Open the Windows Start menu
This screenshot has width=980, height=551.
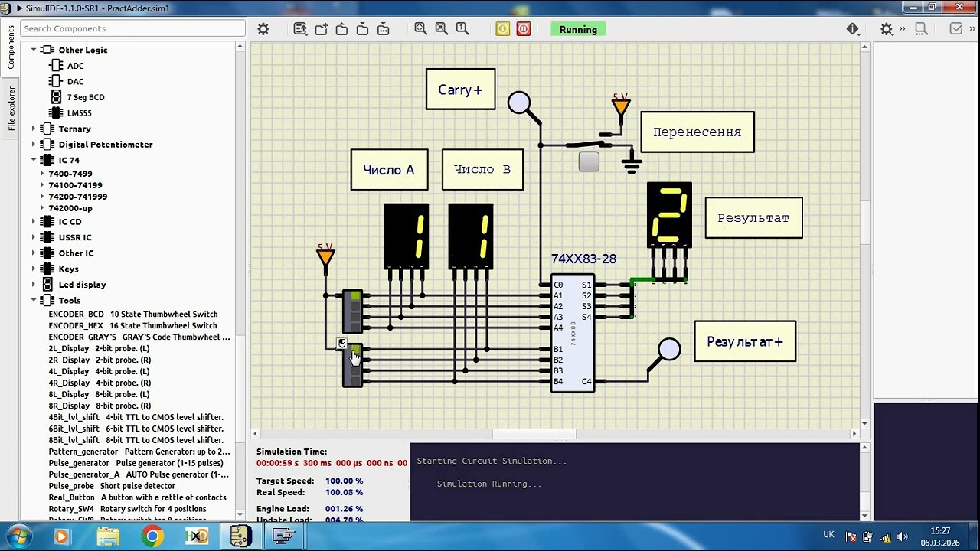(18, 536)
